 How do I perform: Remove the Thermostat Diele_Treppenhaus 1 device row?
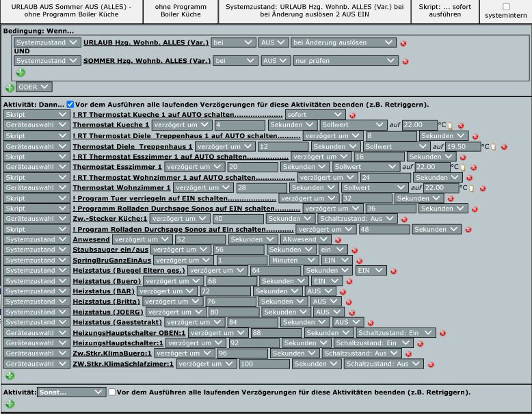tap(504, 147)
